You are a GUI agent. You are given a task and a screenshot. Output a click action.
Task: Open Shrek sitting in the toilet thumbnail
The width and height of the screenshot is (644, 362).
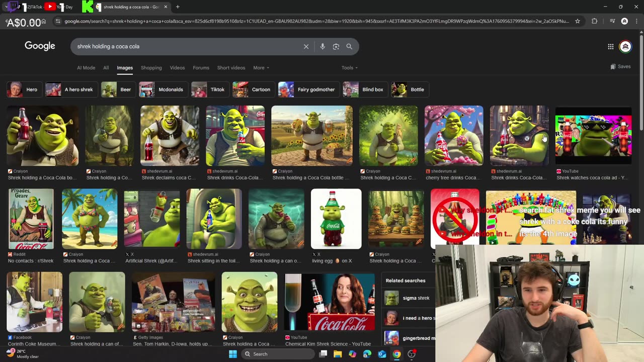pos(214,219)
